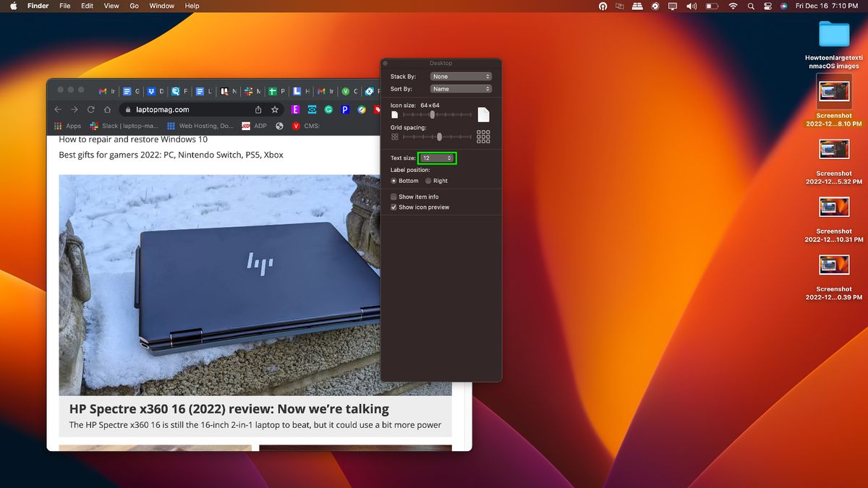This screenshot has width=868, height=488.
Task: Switch to the Dropbox tab in Chrome
Action: coord(155,92)
